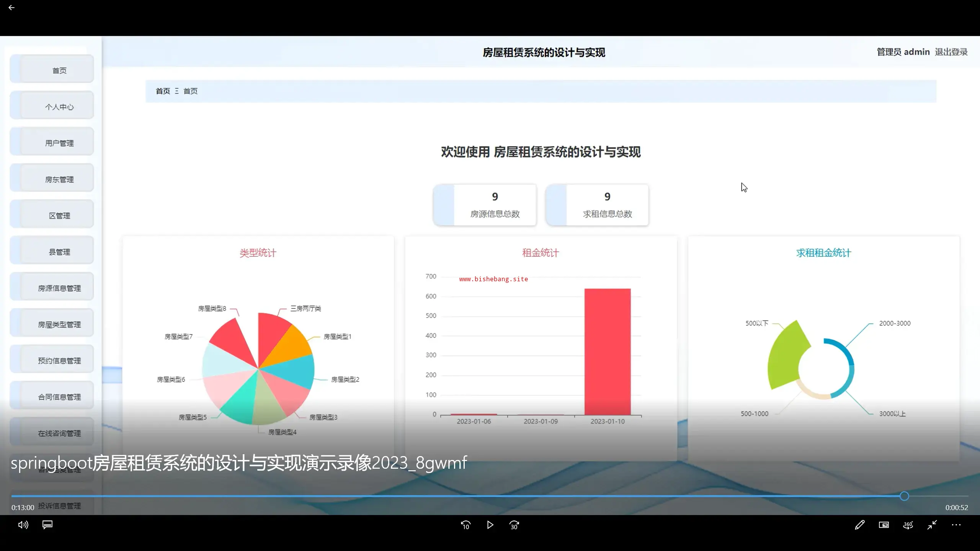
Task: Exit full screen mode
Action: click(932, 525)
